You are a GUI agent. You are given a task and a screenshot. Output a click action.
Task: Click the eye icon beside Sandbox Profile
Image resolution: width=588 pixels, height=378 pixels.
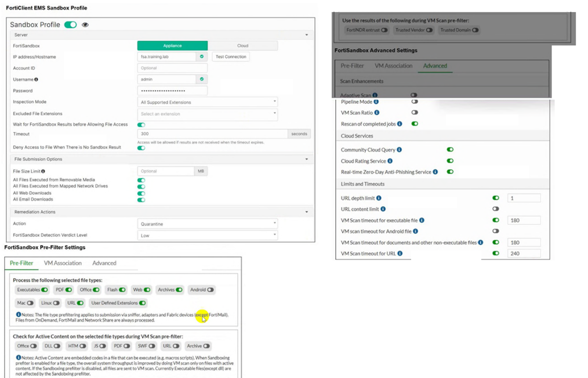pyautogui.click(x=85, y=25)
